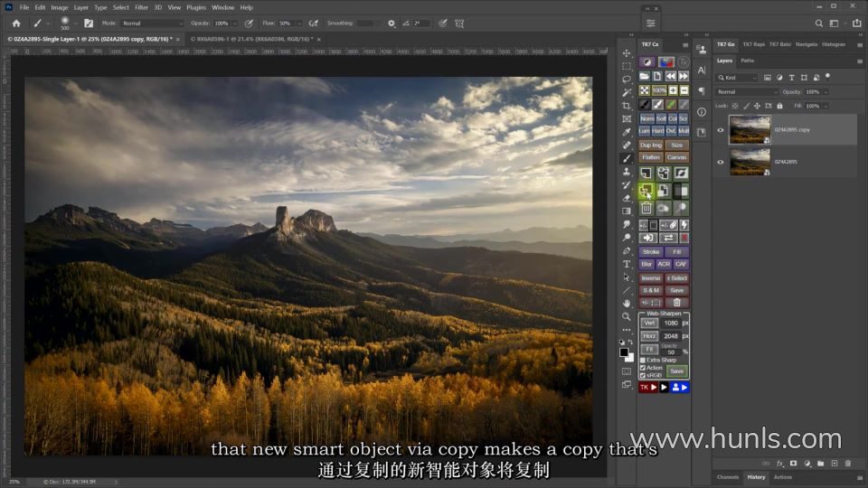Click the TK7 trash delete layer icon
The image size is (868, 488).
646,209
